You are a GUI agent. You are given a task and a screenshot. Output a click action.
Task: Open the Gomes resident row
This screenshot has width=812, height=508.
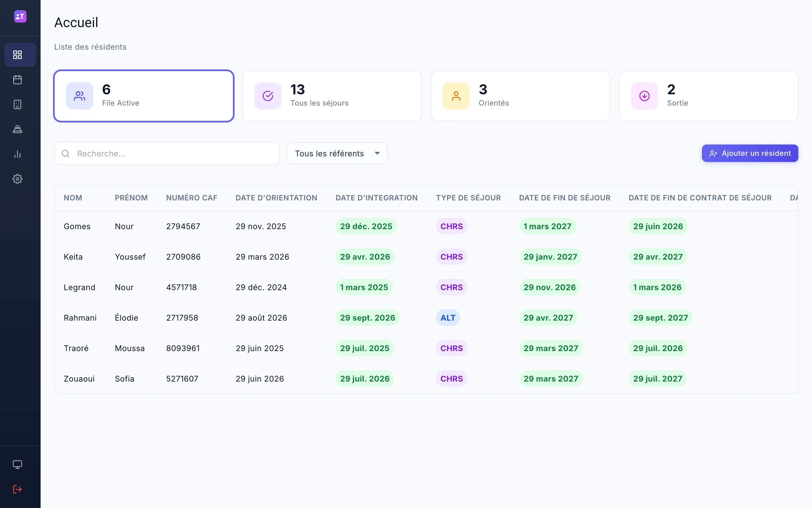426,226
